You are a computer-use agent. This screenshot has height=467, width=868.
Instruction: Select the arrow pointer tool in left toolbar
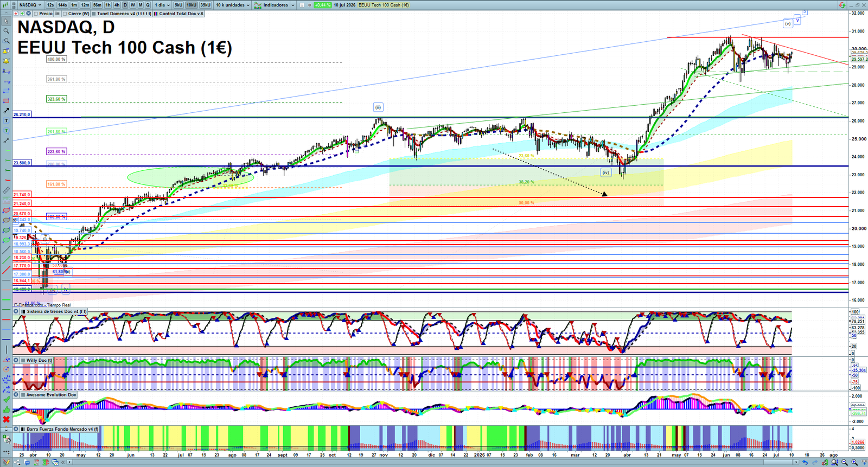pos(6,21)
